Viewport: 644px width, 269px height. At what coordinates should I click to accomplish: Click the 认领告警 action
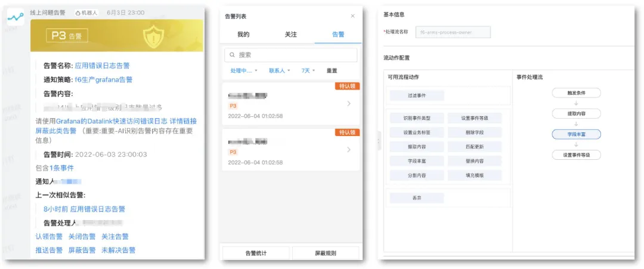[x=49, y=237]
